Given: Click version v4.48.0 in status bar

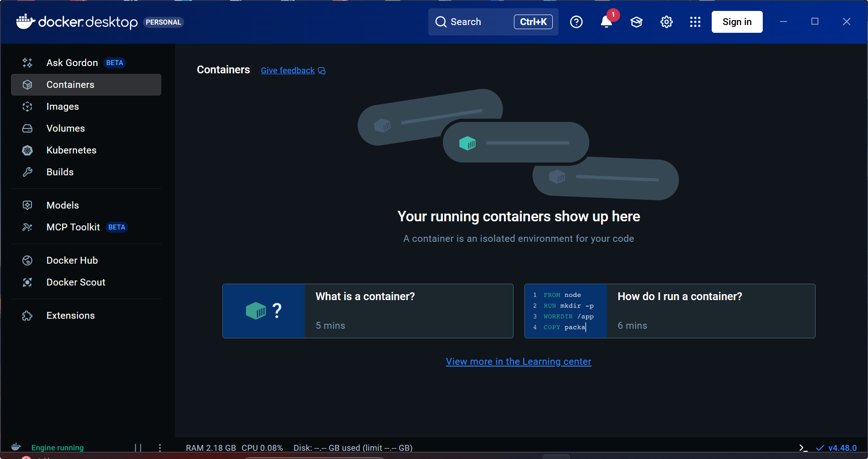Looking at the screenshot, I should 842,448.
